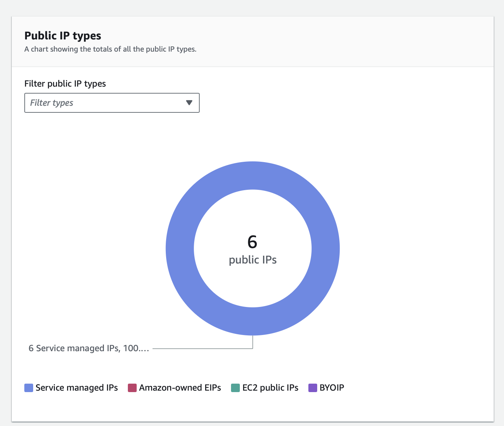Screen dimensions: 504x426
Task: Click the red Amazon-owned EIPs legend square
Action: click(132, 388)
